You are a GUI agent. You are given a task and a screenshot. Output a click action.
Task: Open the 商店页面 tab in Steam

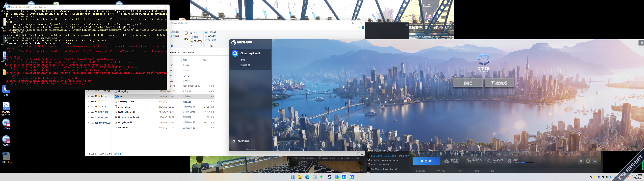[x=420, y=171]
